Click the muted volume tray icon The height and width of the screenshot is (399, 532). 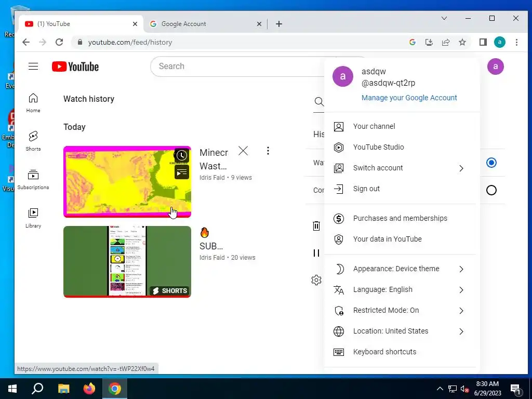point(465,389)
